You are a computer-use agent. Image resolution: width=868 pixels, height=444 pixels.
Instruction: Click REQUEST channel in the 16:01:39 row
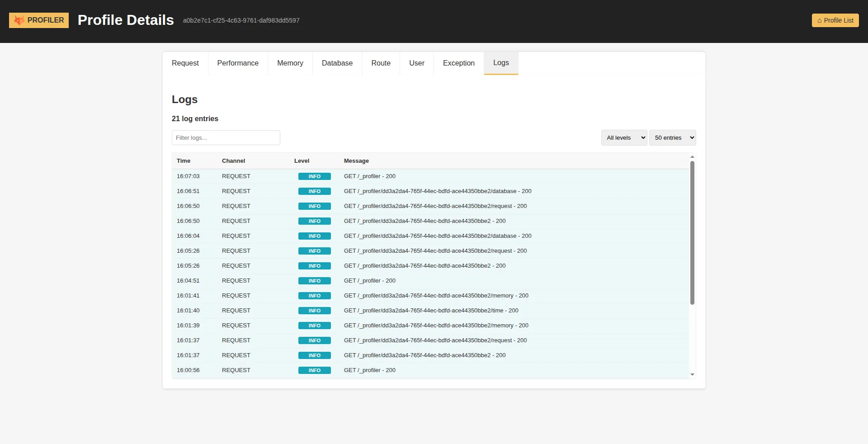pos(236,326)
